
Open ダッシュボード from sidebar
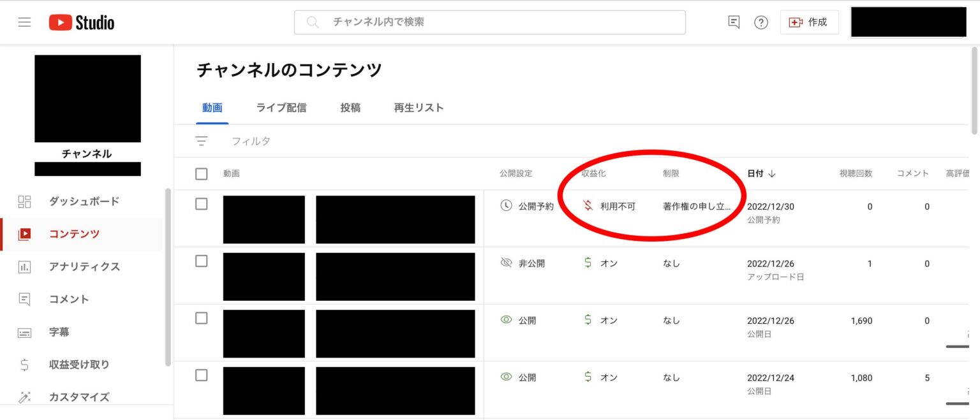pos(84,201)
